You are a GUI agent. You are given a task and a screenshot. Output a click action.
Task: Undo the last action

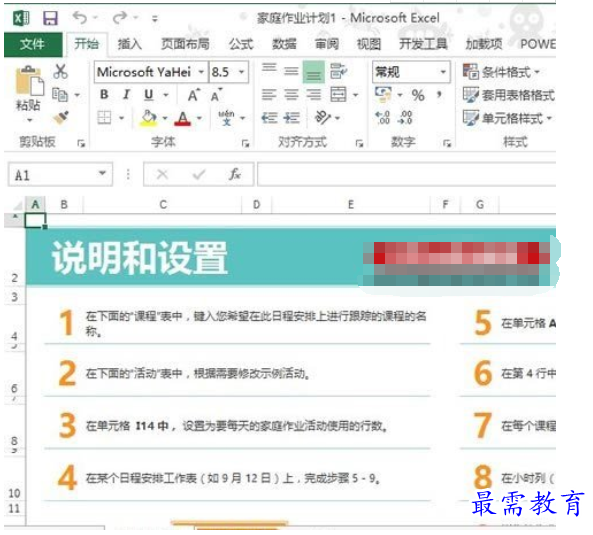point(80,17)
